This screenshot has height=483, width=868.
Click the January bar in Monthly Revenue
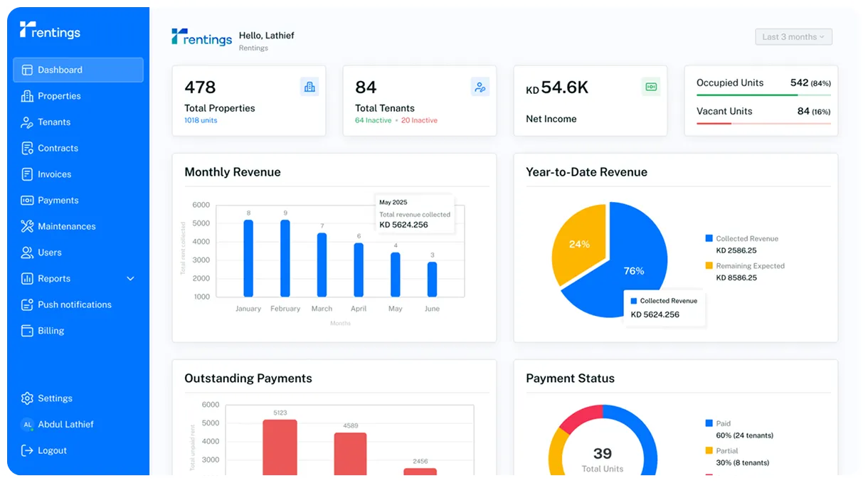[248, 258]
